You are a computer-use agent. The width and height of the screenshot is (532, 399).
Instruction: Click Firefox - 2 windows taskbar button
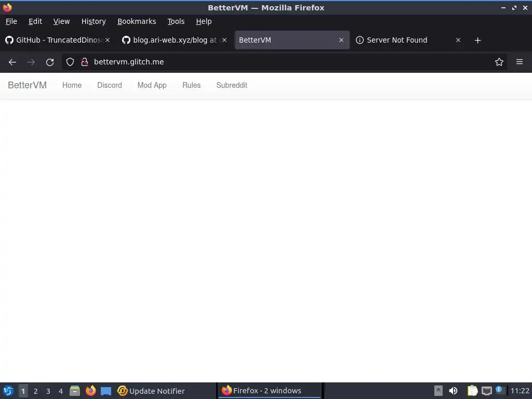[x=269, y=391]
